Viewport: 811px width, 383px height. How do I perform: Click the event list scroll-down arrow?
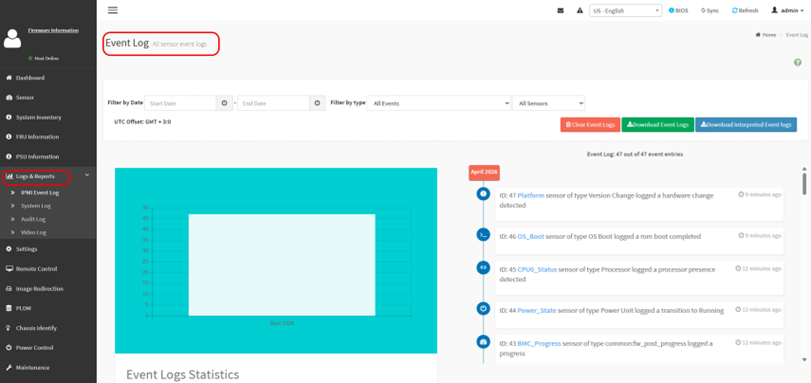(804, 359)
